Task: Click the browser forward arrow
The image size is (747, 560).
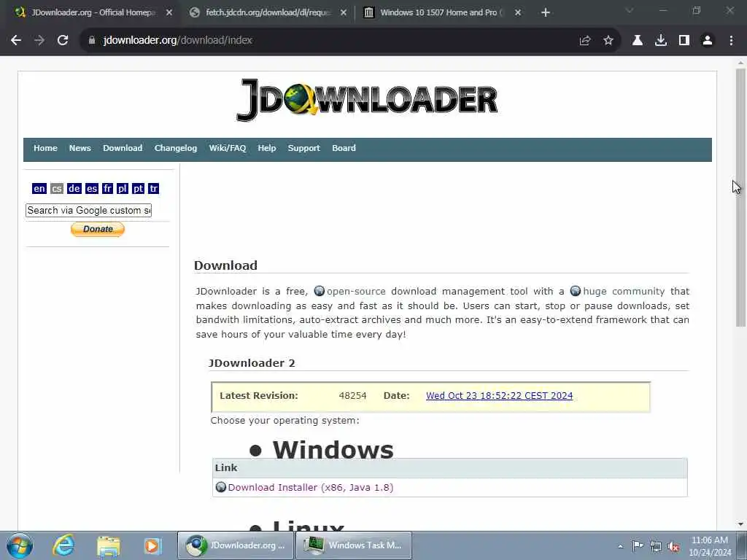Action: [x=39, y=41]
